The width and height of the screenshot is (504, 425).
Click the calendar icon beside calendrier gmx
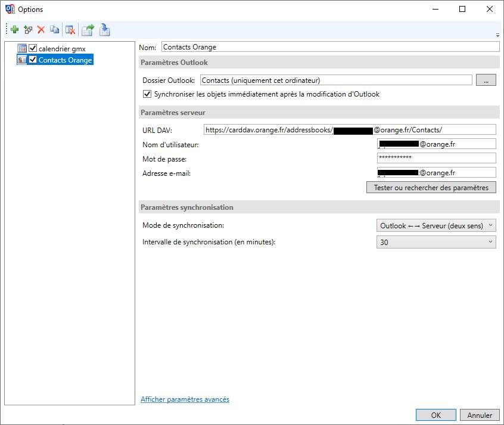pos(24,48)
